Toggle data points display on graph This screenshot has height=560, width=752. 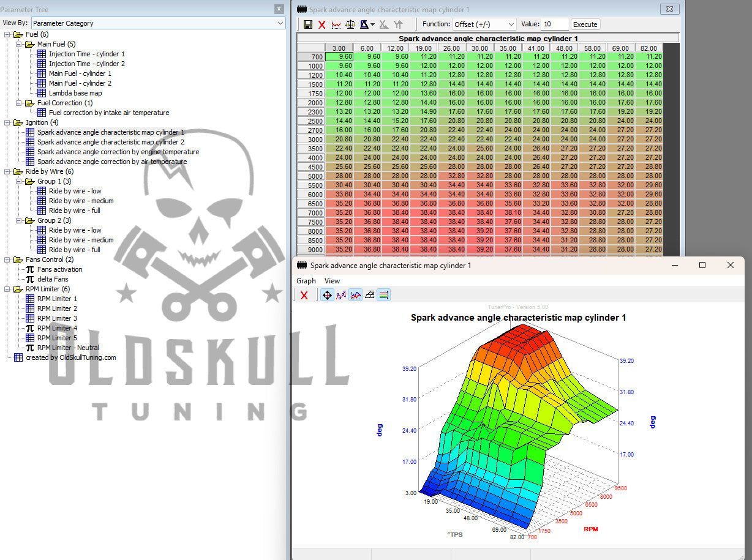click(x=341, y=295)
